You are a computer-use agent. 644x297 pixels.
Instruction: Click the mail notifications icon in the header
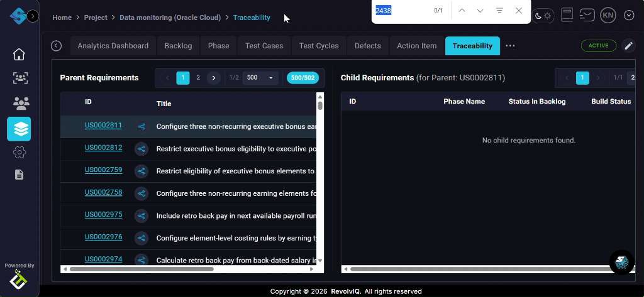click(x=587, y=15)
